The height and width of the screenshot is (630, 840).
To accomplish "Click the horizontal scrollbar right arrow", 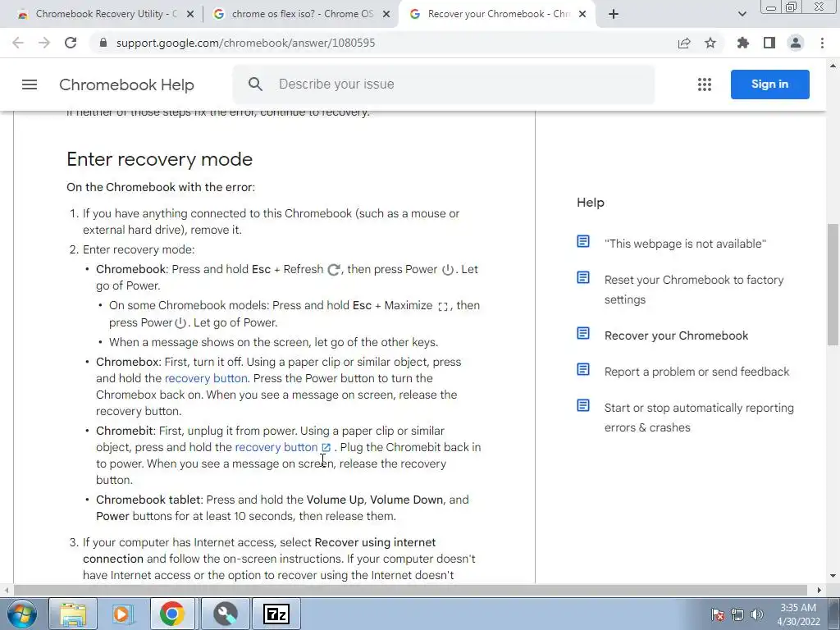I will coord(819,590).
